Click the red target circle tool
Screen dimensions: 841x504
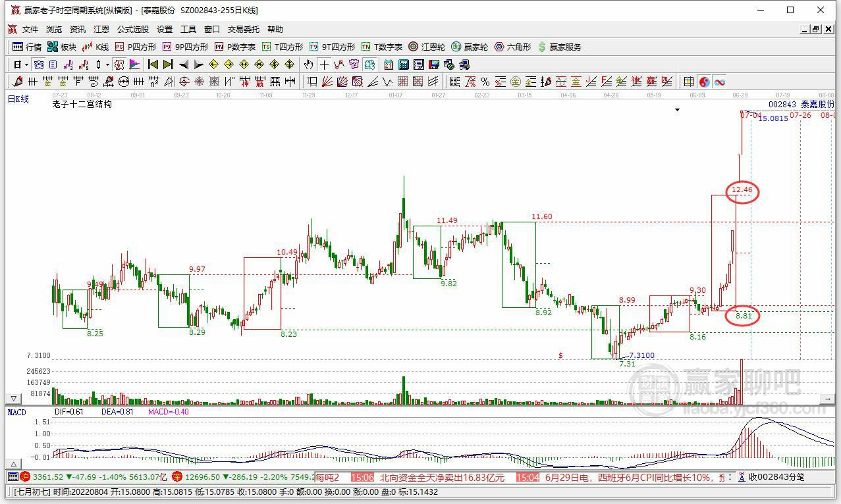coord(184,82)
